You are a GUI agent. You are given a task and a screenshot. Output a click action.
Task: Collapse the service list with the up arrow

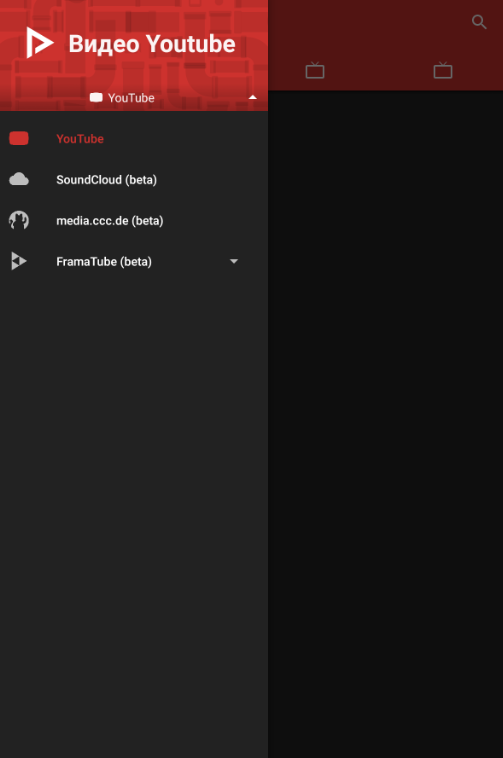252,98
